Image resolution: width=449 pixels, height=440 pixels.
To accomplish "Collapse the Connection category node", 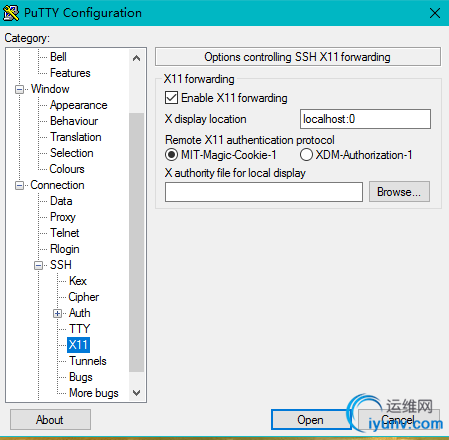I will (20, 185).
